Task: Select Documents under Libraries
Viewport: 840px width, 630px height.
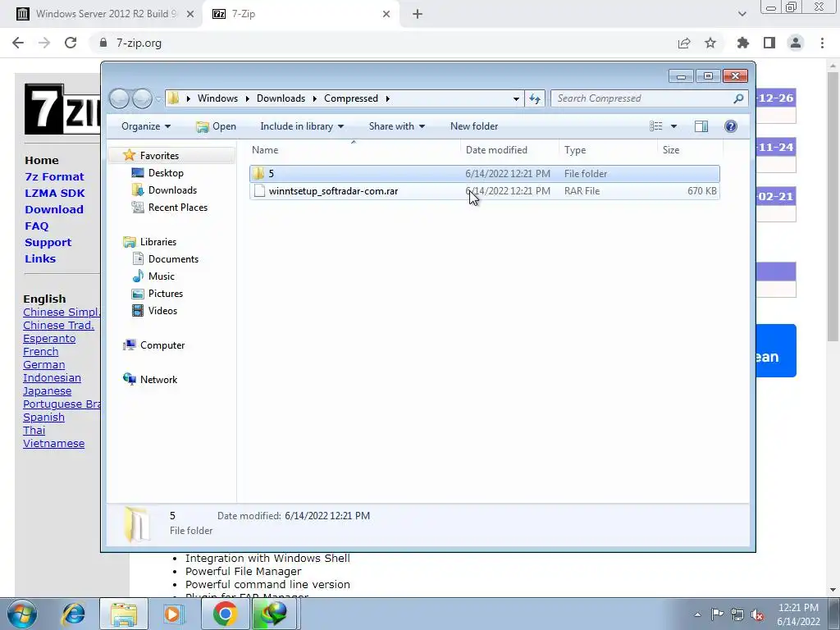Action: pos(173,258)
